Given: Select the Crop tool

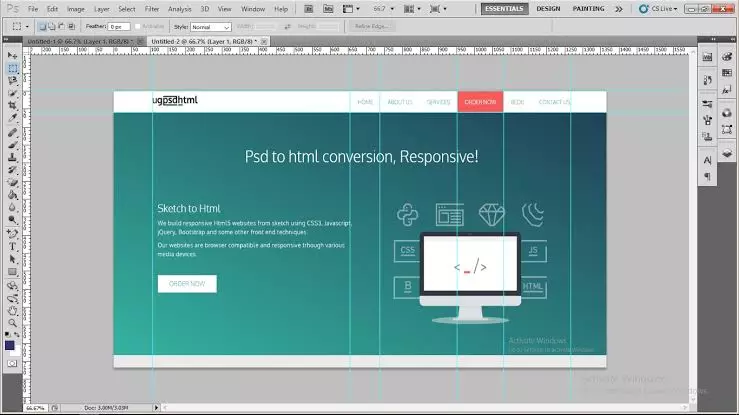Looking at the screenshot, I should pyautogui.click(x=12, y=105).
